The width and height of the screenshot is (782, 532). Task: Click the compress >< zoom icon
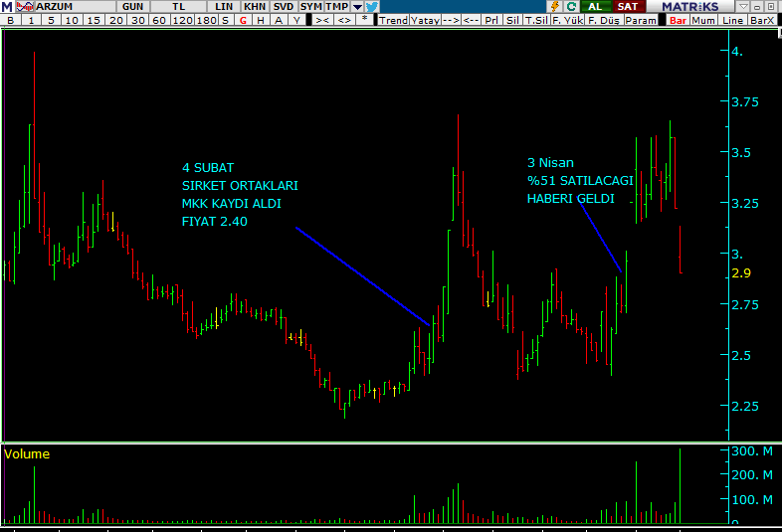[x=322, y=20]
